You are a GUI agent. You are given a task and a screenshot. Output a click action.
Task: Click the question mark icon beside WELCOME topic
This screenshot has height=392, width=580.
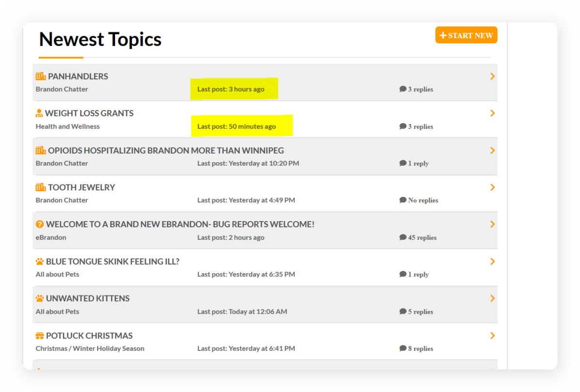(x=40, y=224)
